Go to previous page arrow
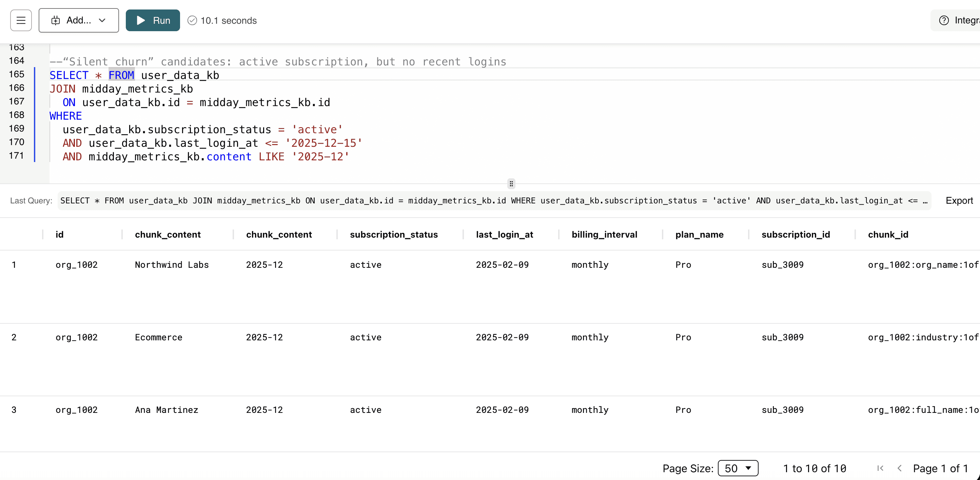This screenshot has width=980, height=480. [899, 468]
